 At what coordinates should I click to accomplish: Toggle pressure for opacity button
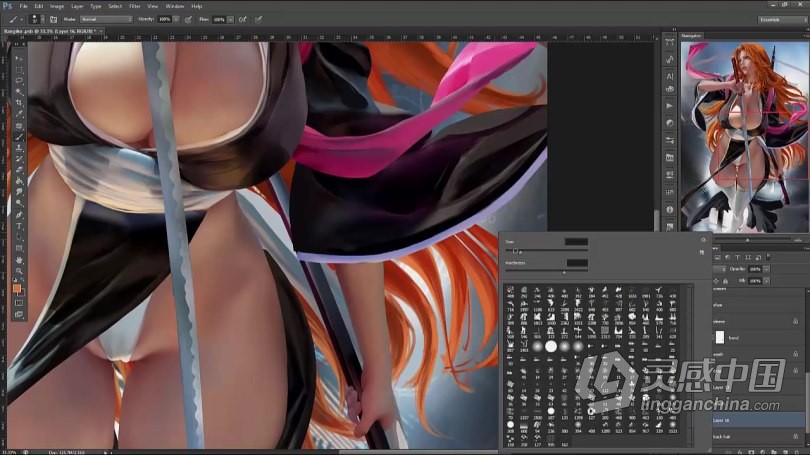coord(188,19)
